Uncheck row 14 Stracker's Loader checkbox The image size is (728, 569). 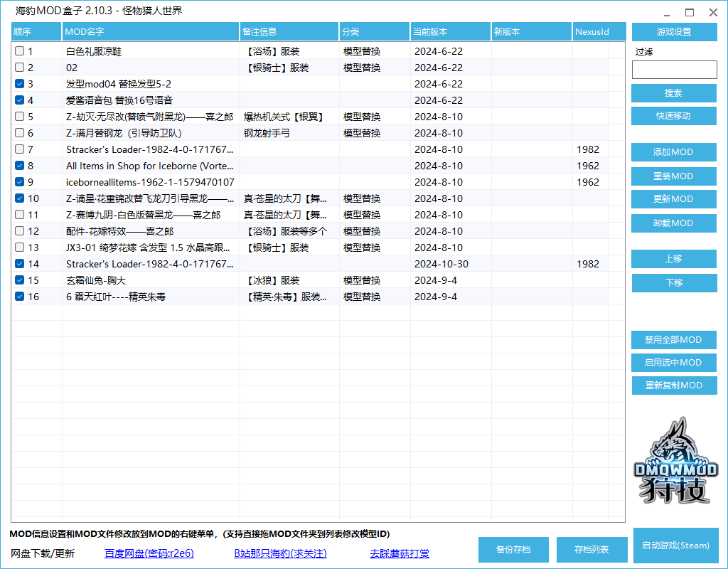click(19, 264)
